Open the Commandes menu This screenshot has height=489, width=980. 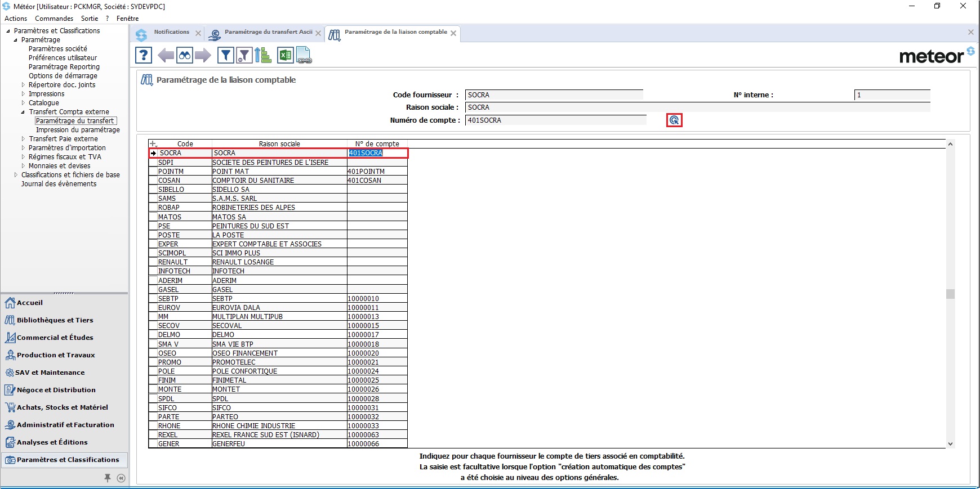54,19
